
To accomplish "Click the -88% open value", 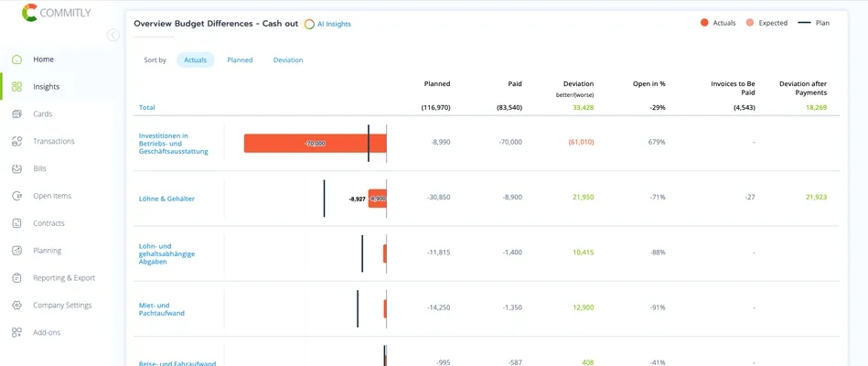I will click(658, 253).
